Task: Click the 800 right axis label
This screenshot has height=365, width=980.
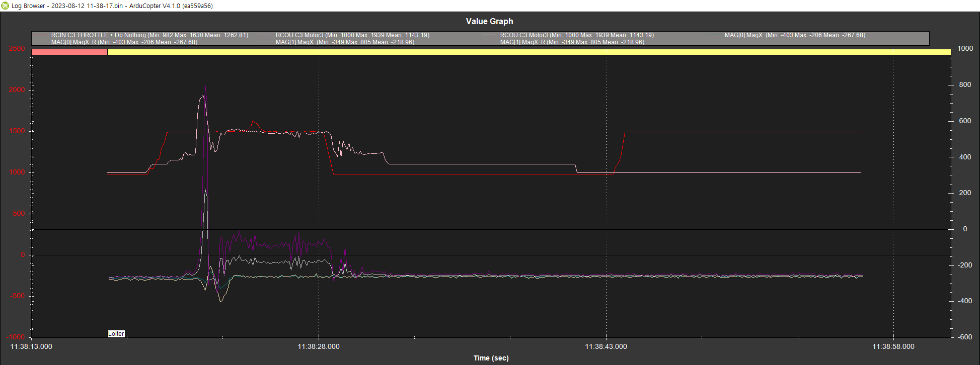Action: click(x=965, y=84)
